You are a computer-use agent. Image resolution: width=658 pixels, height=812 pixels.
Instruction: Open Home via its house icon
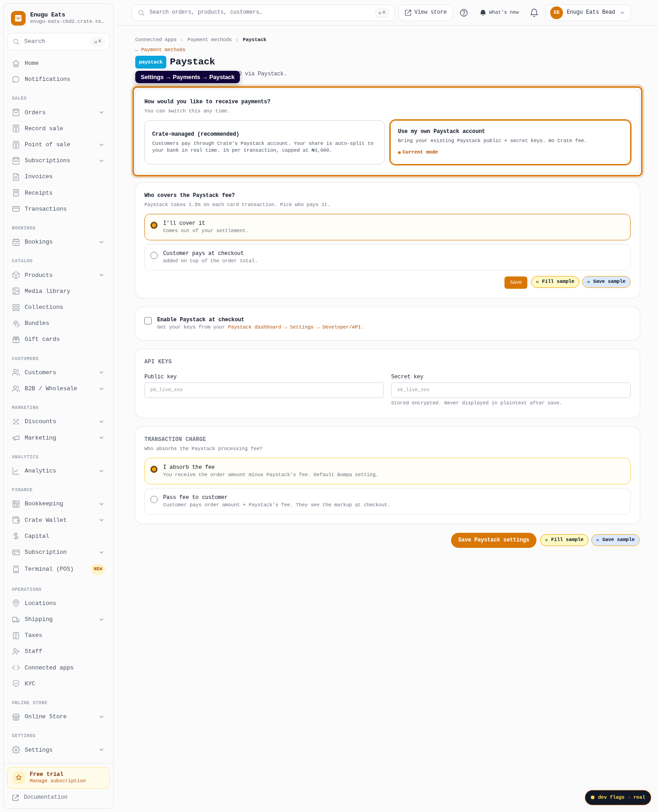tap(16, 64)
